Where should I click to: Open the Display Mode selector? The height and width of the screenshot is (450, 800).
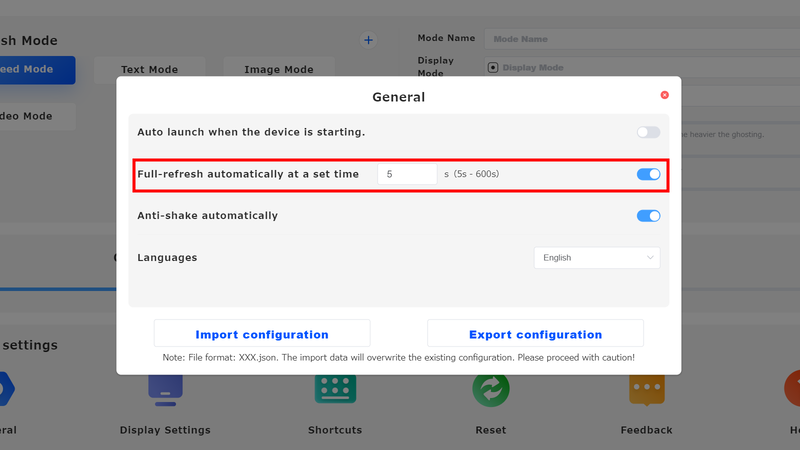pyautogui.click(x=642, y=67)
